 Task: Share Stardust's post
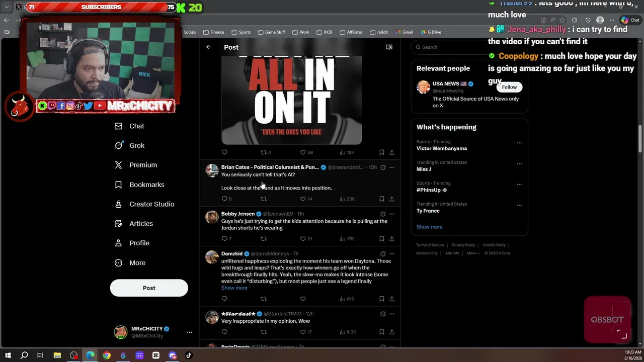[392, 332]
